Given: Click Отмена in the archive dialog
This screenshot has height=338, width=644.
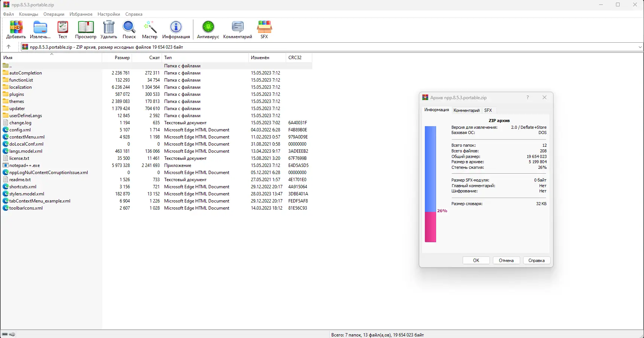Looking at the screenshot, I should [506, 261].
